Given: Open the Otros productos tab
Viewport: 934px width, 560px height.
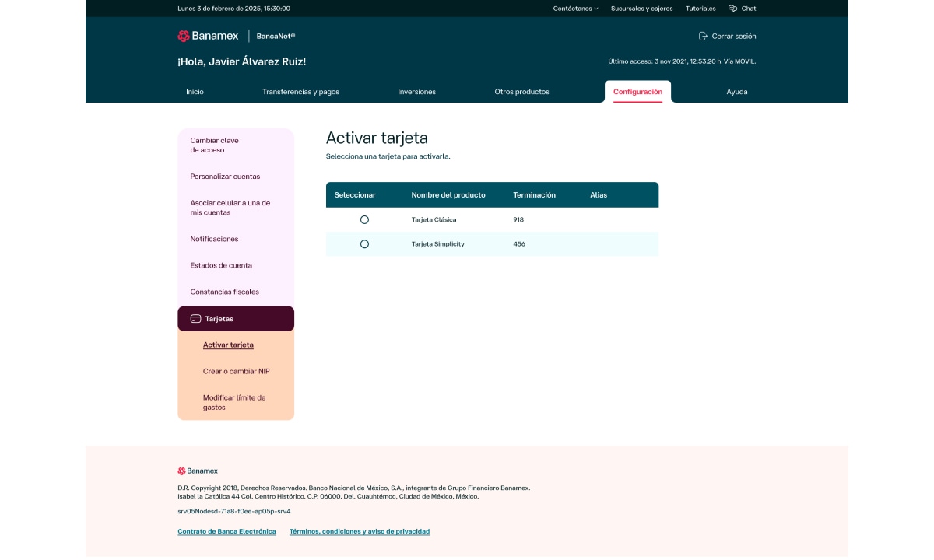Looking at the screenshot, I should click(521, 92).
